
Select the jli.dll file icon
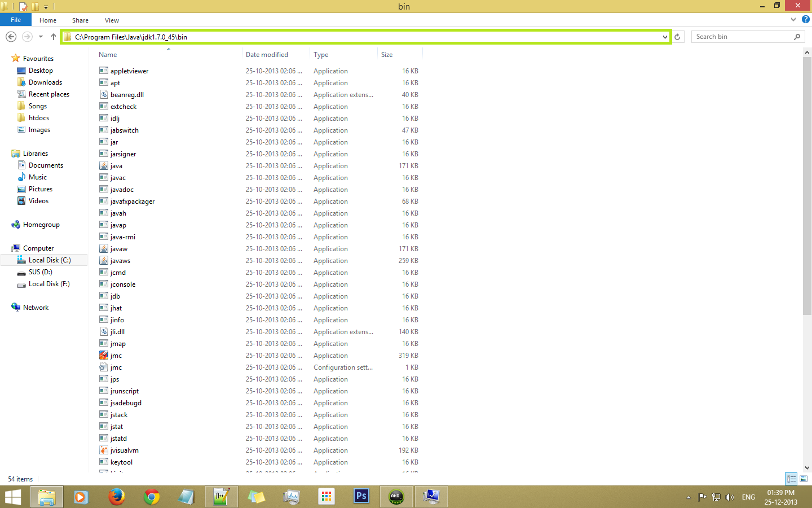104,332
